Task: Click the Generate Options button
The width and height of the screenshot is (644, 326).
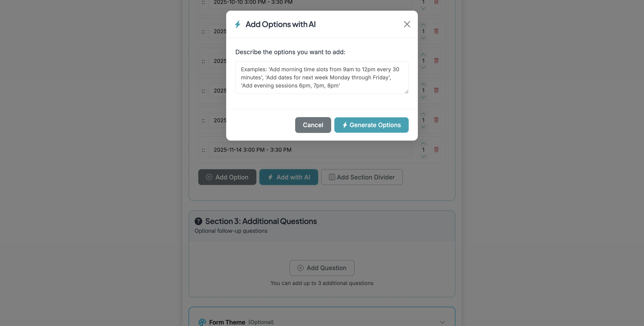Action: [371, 125]
